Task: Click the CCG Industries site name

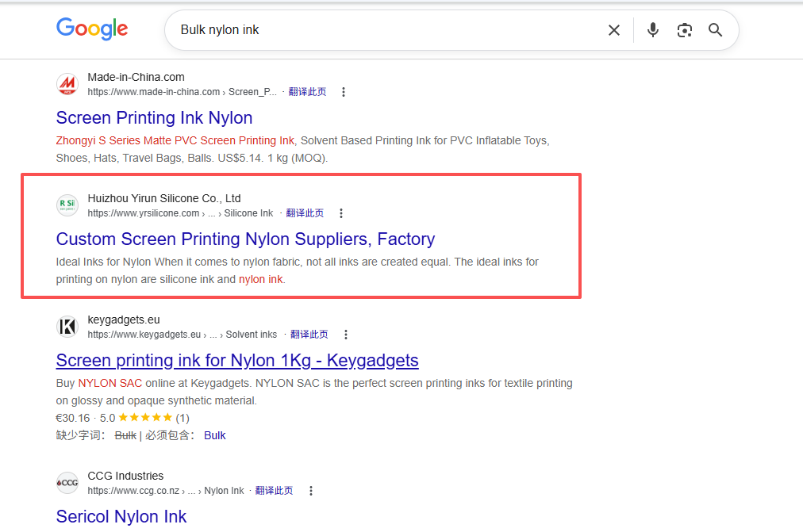Action: click(x=125, y=476)
